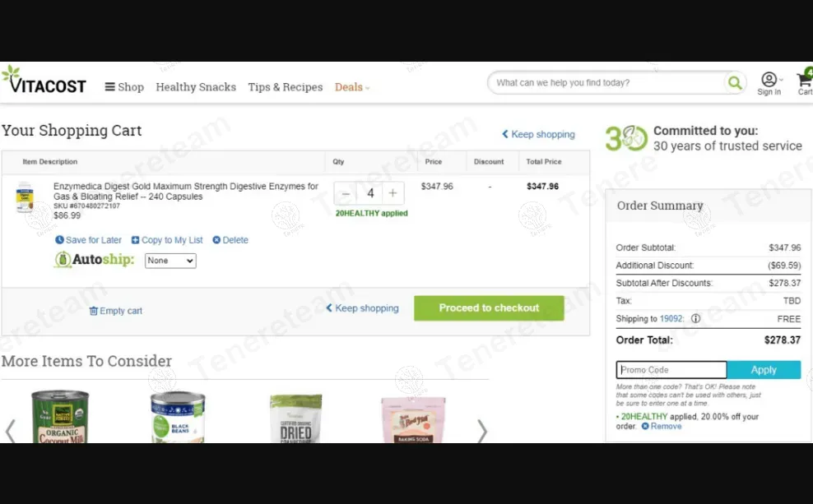Click the shipping info circle icon
The image size is (813, 504).
click(x=696, y=318)
